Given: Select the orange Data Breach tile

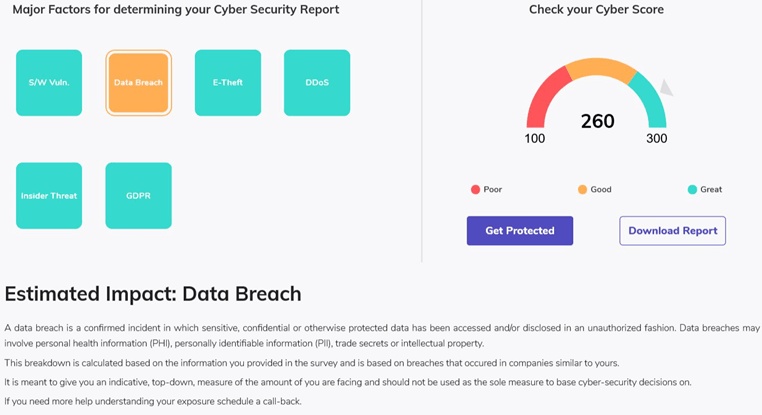Looking at the screenshot, I should pyautogui.click(x=139, y=83).
